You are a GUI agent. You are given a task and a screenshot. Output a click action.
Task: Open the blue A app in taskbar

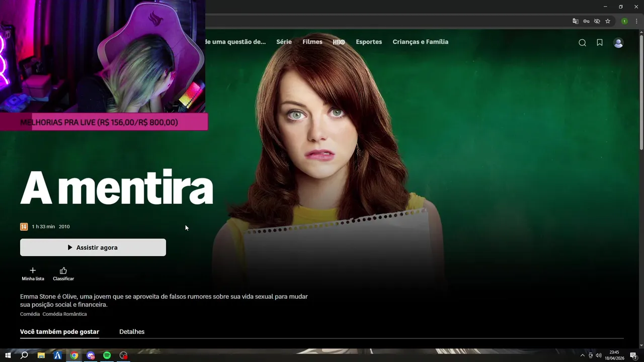[x=57, y=355]
